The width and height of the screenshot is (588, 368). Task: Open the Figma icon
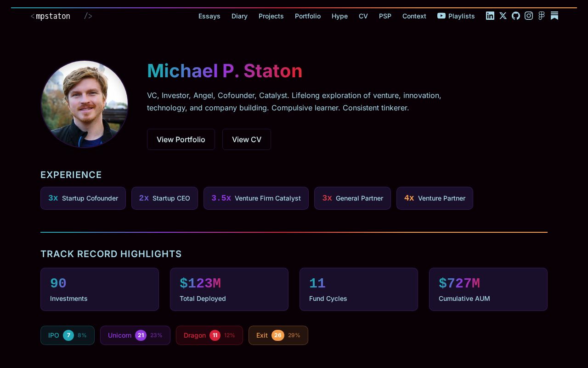542,16
